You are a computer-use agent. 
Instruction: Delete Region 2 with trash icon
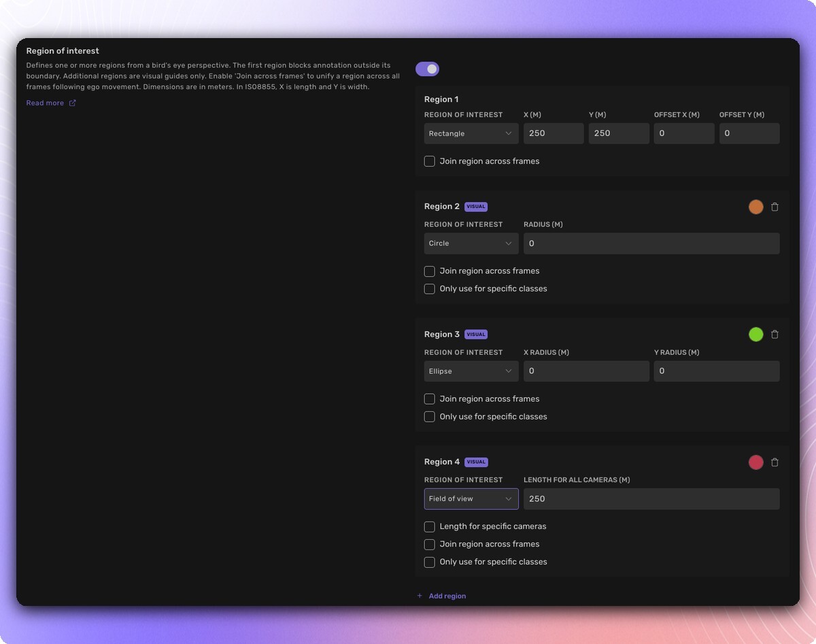[775, 207]
